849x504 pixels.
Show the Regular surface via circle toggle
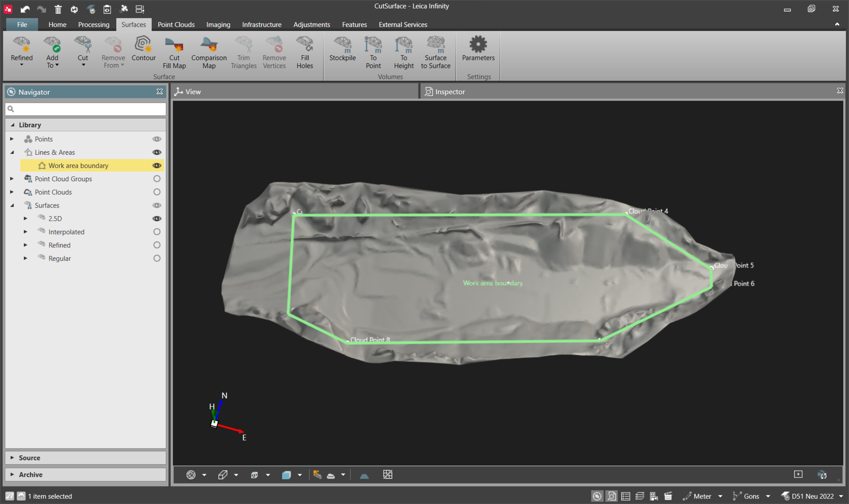157,258
